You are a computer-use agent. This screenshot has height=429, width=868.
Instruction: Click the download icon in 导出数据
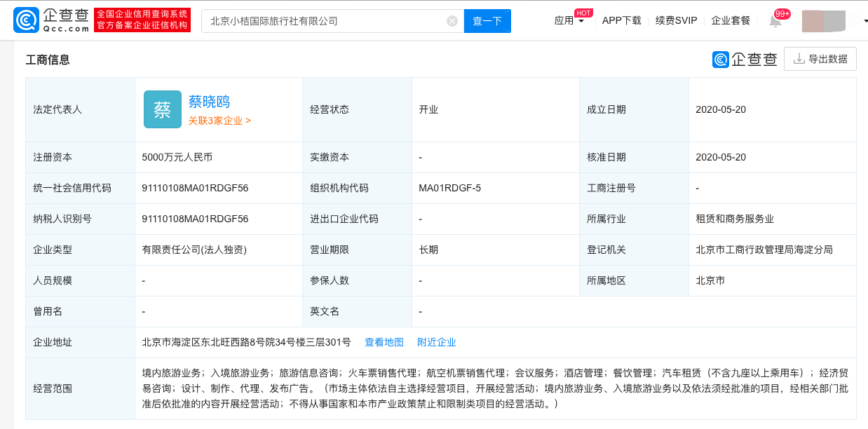(x=799, y=59)
